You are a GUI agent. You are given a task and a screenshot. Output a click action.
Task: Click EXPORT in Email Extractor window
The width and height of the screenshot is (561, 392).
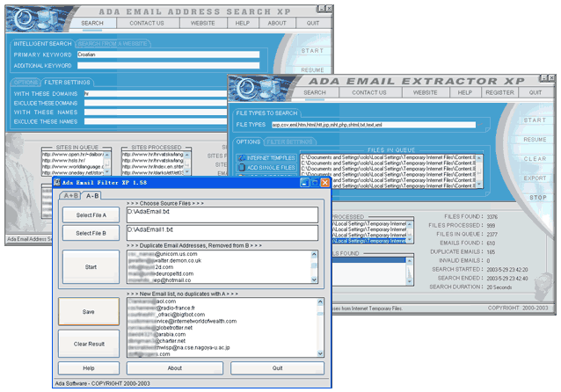coord(535,178)
